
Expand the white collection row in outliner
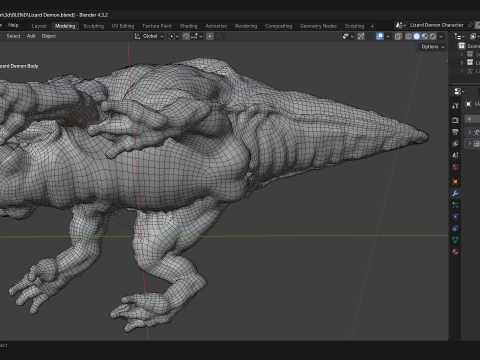[462, 62]
